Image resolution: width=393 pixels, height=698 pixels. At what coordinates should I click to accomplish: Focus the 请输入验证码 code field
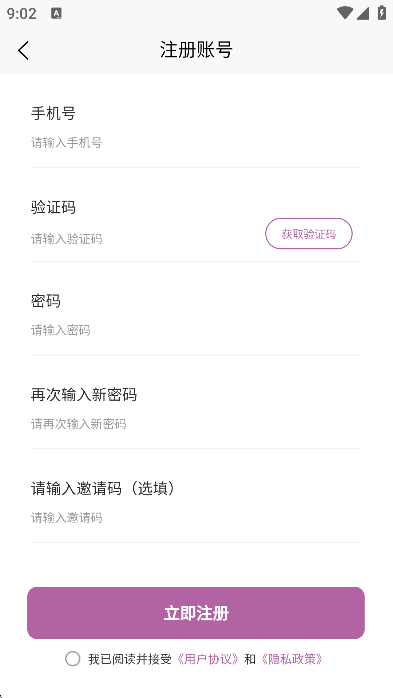(x=147, y=239)
